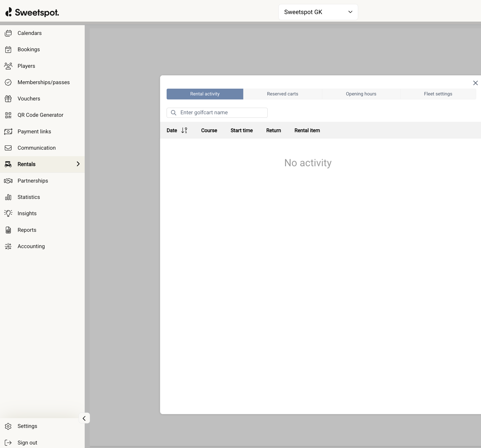Click the Insights lightbulb icon

8,213
